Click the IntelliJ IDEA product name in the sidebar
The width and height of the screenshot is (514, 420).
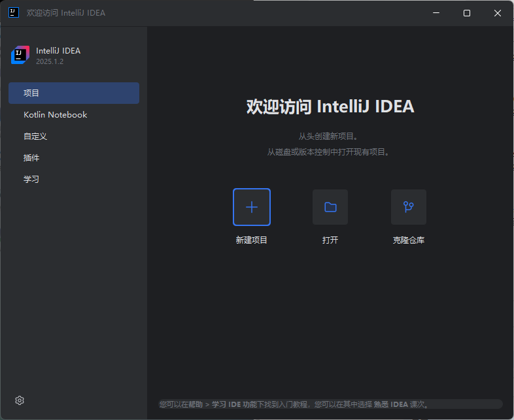[58, 51]
